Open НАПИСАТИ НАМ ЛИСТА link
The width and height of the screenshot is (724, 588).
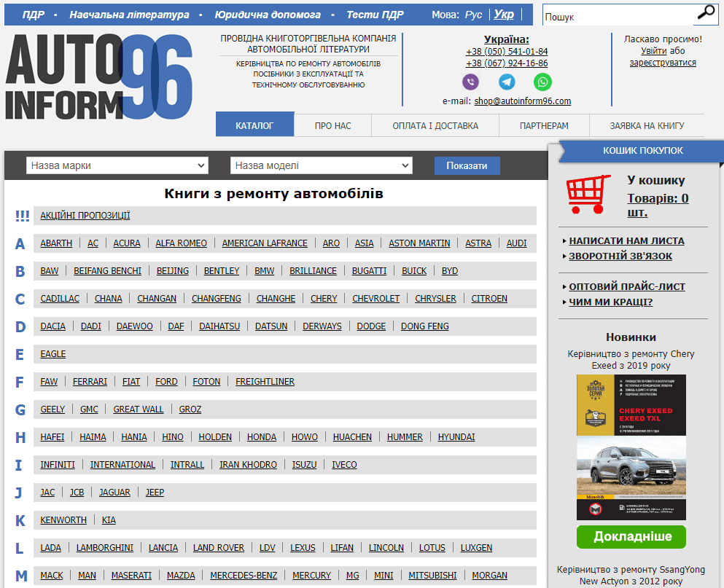[x=626, y=241]
